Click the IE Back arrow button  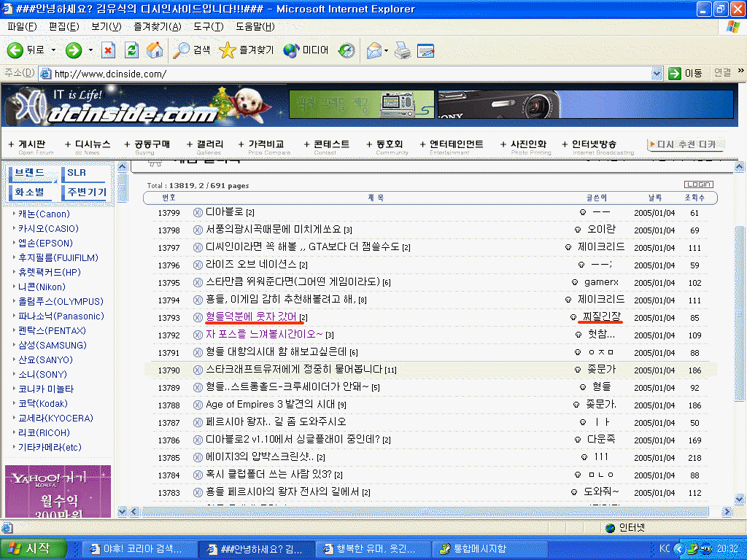pyautogui.click(x=16, y=50)
